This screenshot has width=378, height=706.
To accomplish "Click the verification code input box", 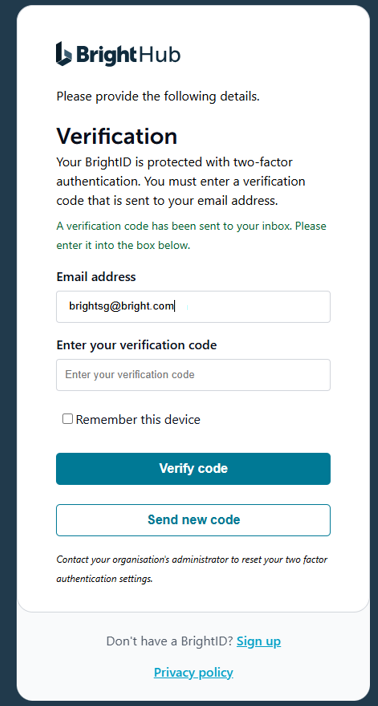I will tap(193, 375).
